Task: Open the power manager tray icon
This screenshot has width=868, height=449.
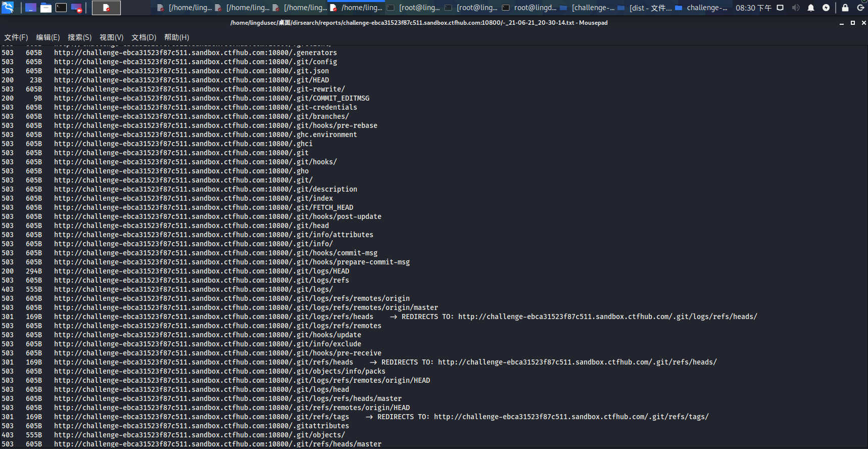Action: [x=826, y=8]
